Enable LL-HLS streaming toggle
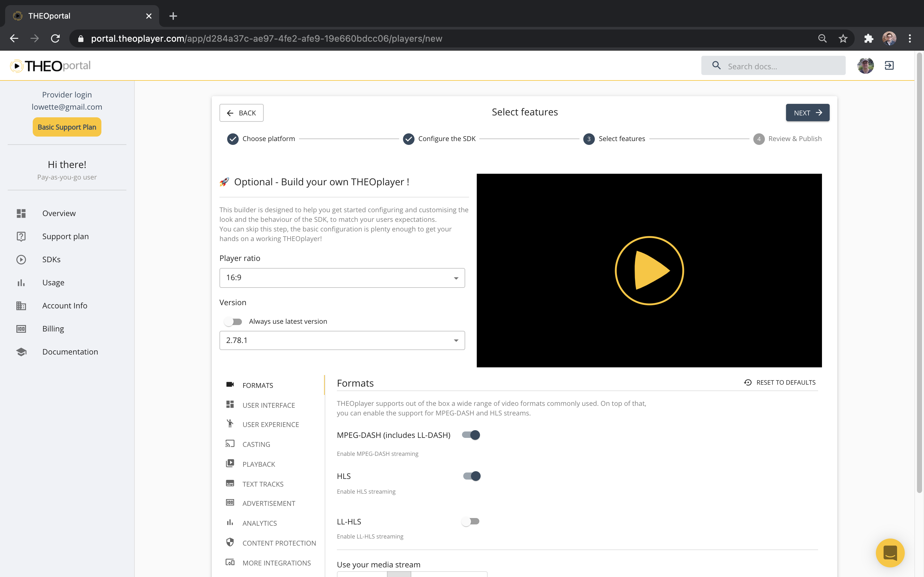Screen dimensions: 924x577 click(471, 521)
